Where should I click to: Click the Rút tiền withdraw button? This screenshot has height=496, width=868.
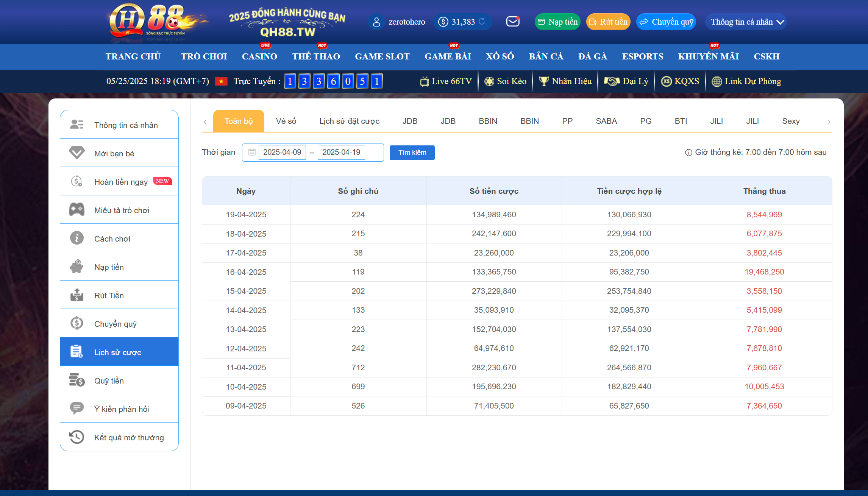(608, 22)
